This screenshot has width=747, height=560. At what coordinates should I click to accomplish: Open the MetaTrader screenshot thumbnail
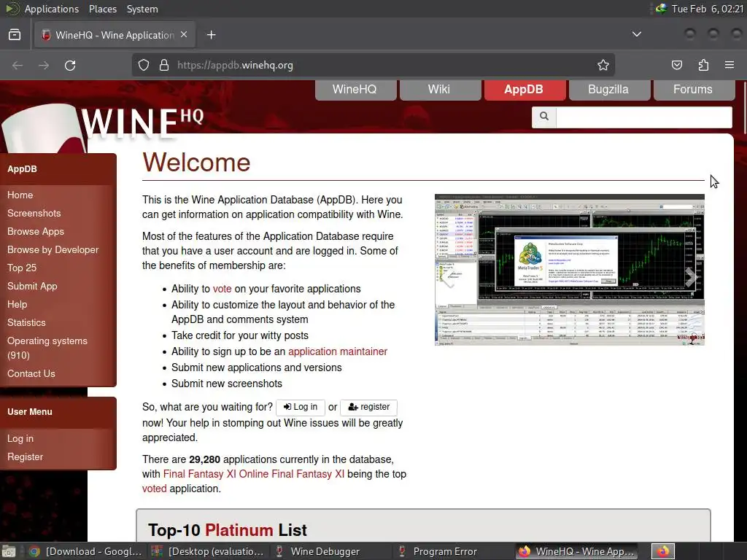coord(569,270)
